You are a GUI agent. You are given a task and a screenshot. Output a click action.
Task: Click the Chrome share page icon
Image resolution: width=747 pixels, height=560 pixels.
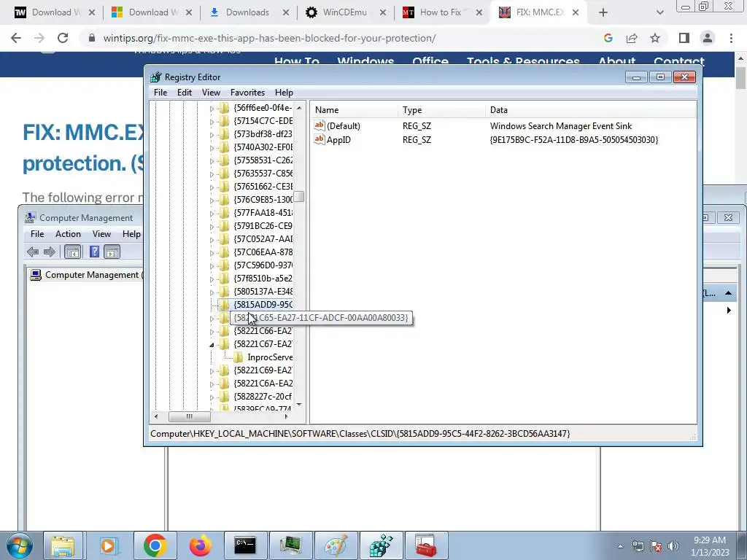[632, 38]
